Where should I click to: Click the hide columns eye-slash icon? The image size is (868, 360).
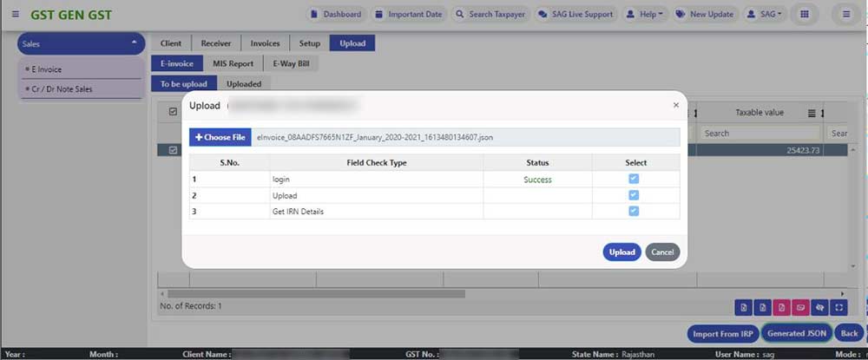(819, 307)
